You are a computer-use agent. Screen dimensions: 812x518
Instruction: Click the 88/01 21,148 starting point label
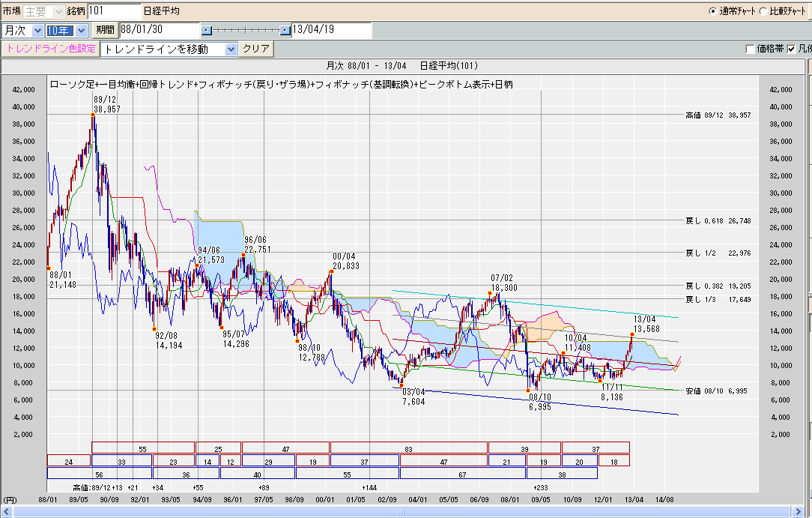tap(63, 280)
